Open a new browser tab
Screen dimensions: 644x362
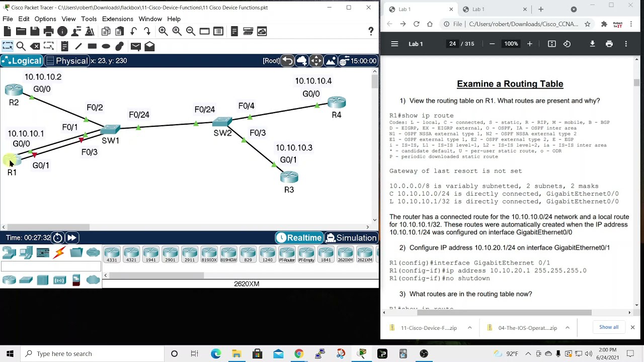click(541, 9)
